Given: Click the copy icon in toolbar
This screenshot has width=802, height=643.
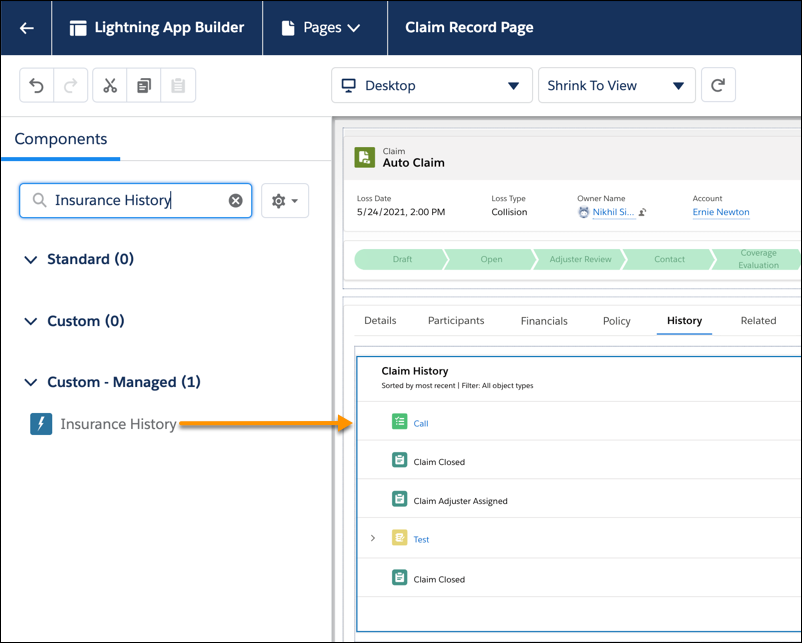Looking at the screenshot, I should click(144, 85).
